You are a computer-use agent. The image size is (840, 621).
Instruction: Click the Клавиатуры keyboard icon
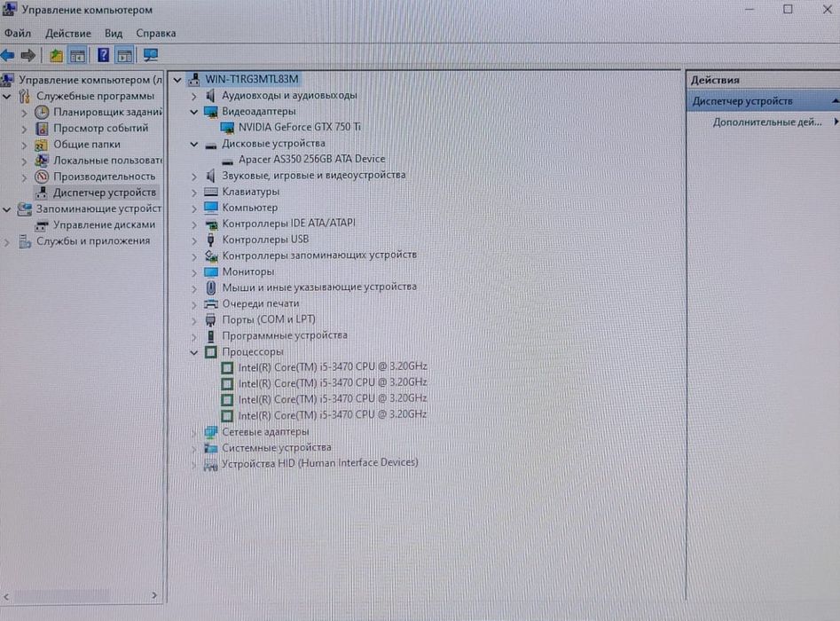[211, 192]
